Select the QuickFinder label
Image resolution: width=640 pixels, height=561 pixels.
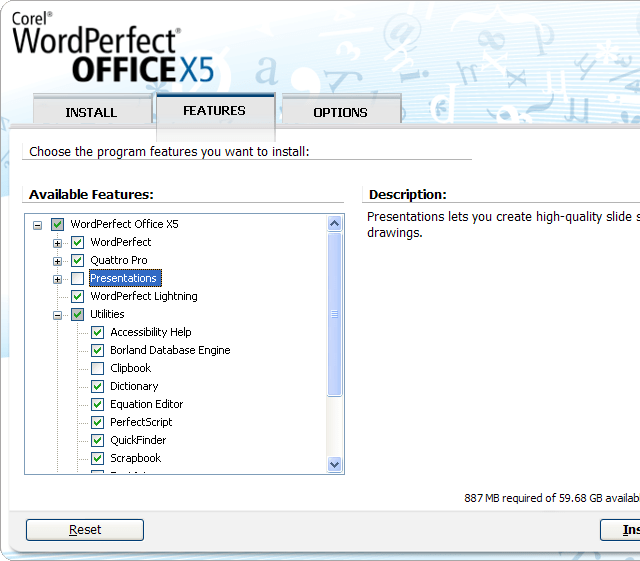[138, 440]
